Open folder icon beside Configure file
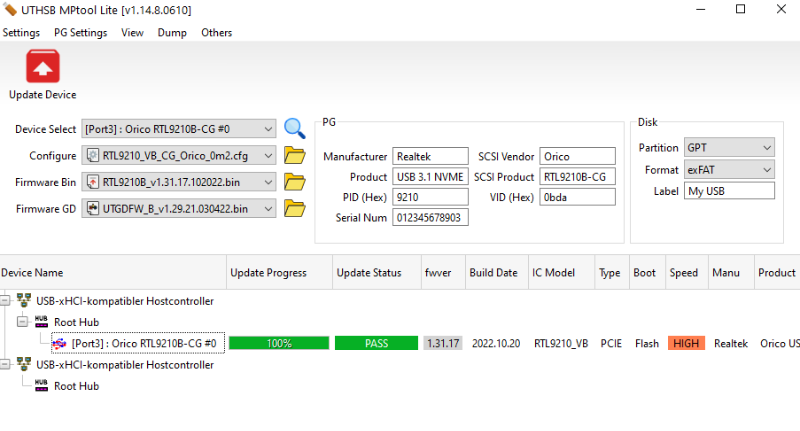This screenshot has width=800, height=431. tap(294, 155)
